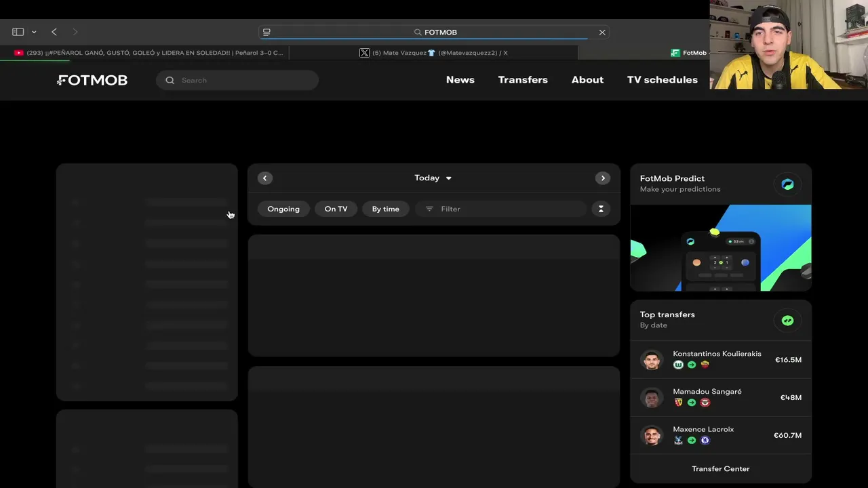
Task: Open the FotMob Predict promo image
Action: point(721,247)
